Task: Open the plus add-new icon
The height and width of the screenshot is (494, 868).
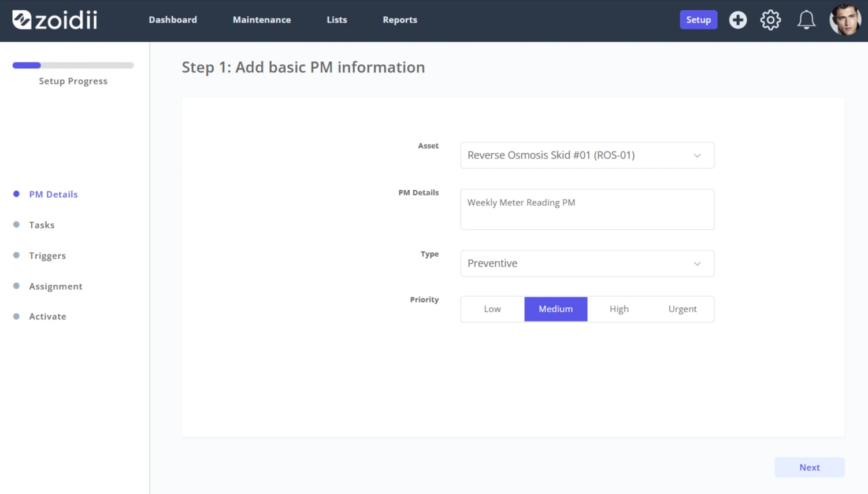Action: [737, 20]
